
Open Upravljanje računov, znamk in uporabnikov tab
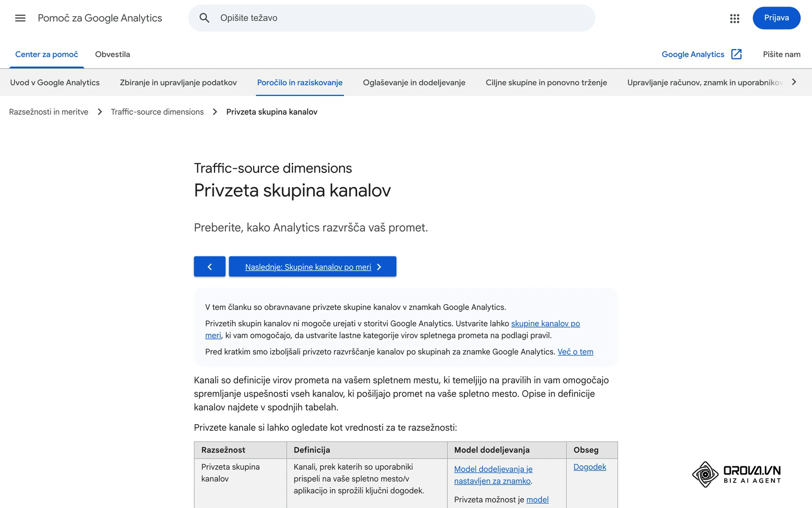[704, 82]
